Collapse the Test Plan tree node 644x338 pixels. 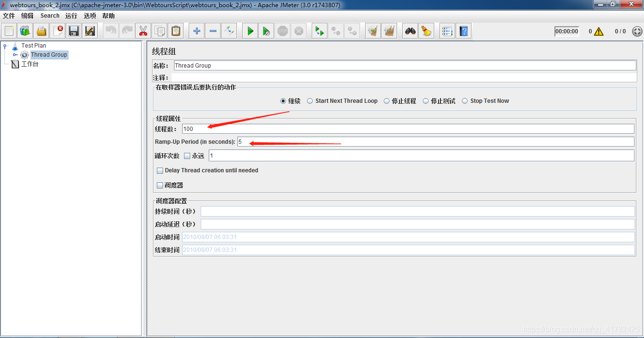pos(5,46)
